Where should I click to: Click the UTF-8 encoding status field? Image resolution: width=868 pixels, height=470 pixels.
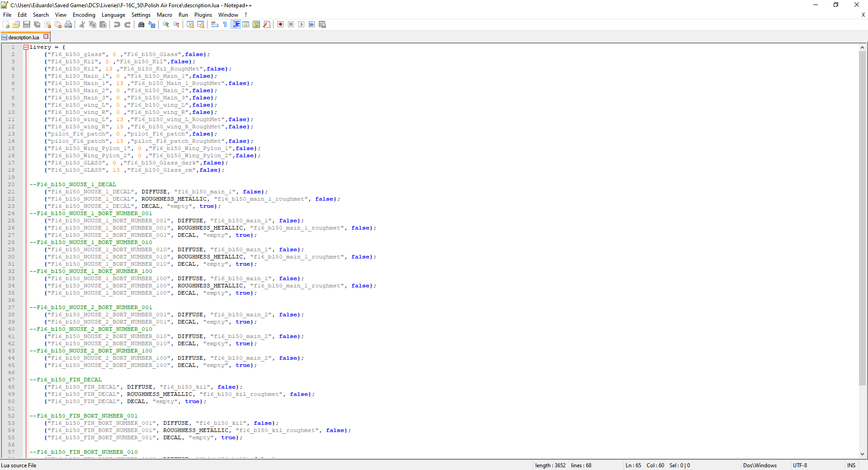click(x=800, y=465)
